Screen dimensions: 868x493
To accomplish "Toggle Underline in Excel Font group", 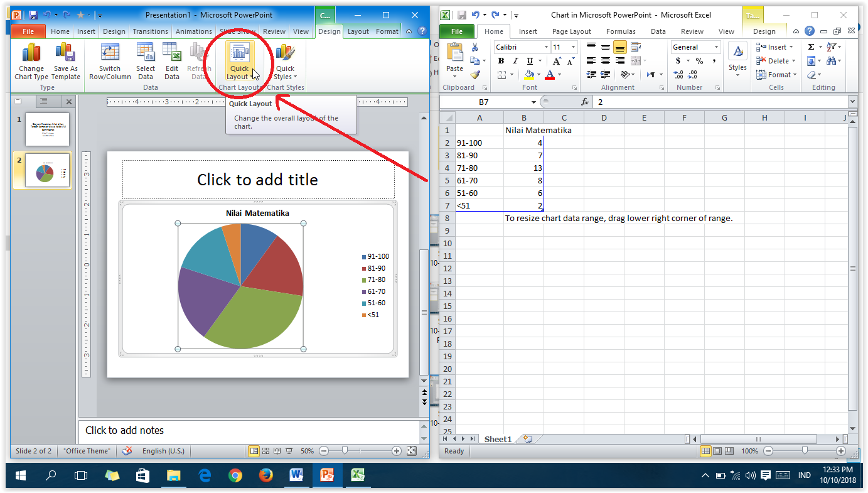I will [x=530, y=61].
